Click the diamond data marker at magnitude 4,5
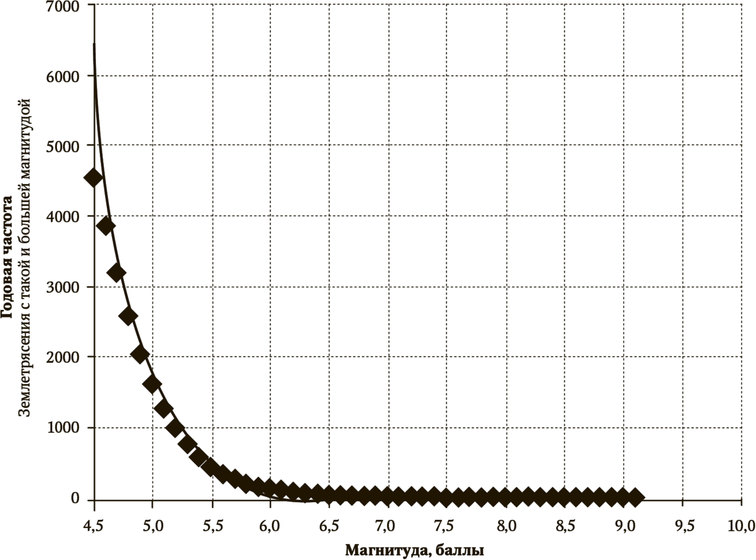 94,178
